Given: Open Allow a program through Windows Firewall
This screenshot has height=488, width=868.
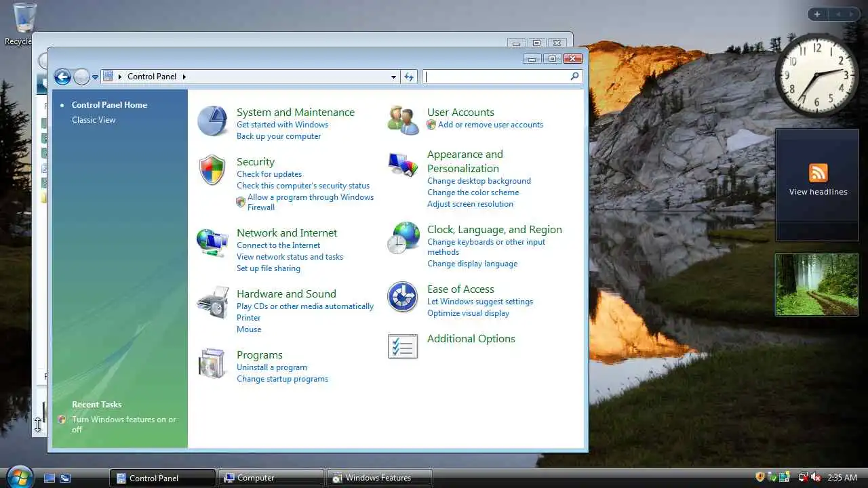Looking at the screenshot, I should [x=311, y=202].
